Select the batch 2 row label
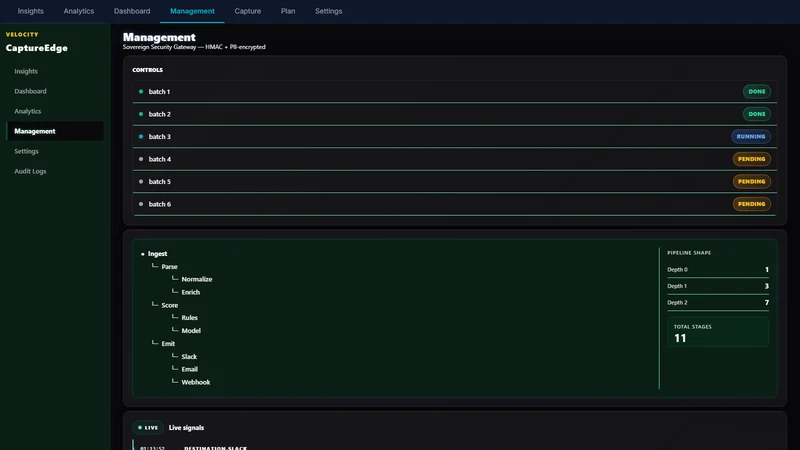 (160, 114)
